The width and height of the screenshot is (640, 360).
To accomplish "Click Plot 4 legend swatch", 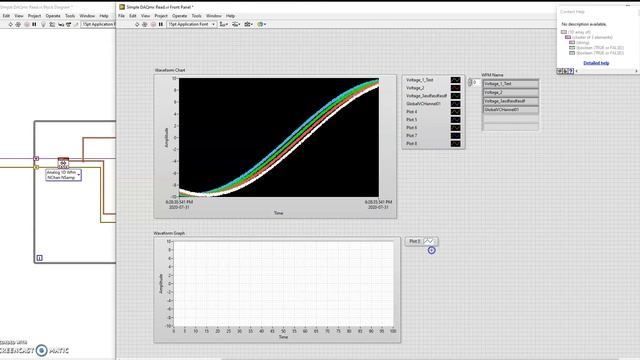I will [x=455, y=112].
